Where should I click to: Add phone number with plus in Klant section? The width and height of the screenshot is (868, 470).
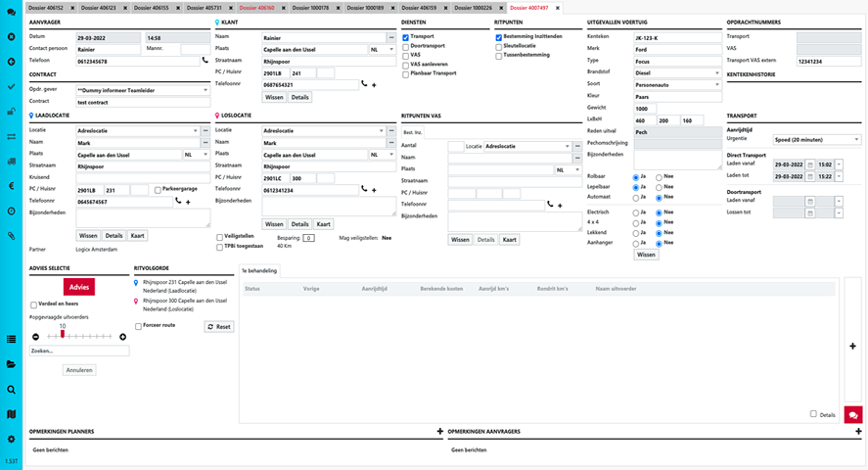tap(374, 85)
